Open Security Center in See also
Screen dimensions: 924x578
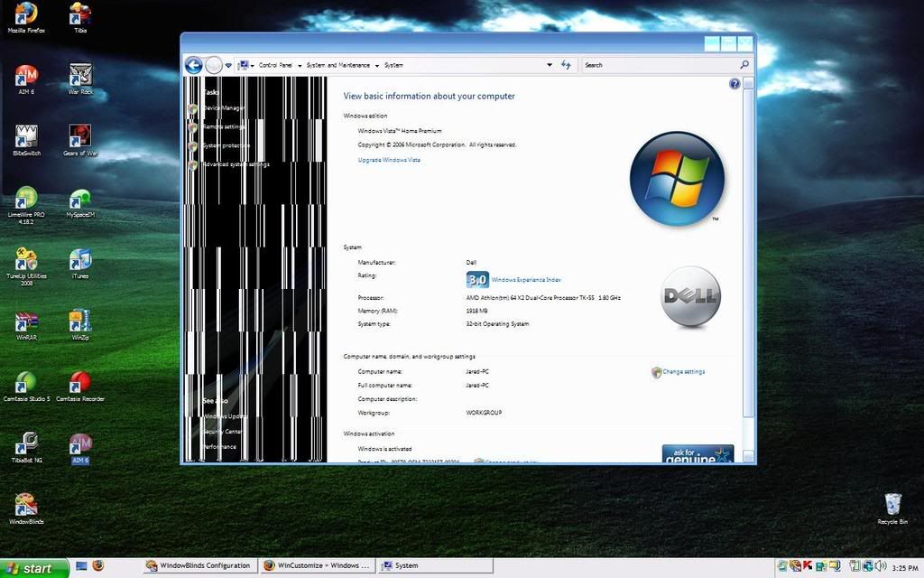tap(224, 432)
